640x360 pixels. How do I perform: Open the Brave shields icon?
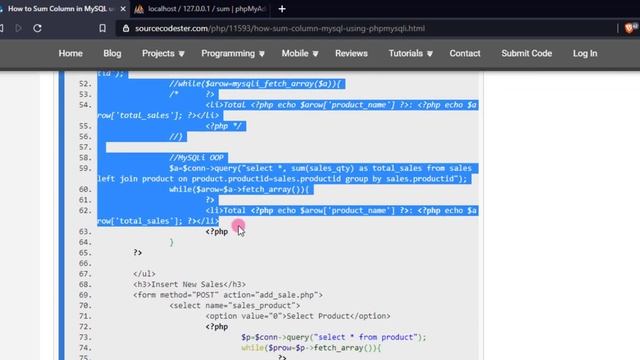[x=630, y=28]
